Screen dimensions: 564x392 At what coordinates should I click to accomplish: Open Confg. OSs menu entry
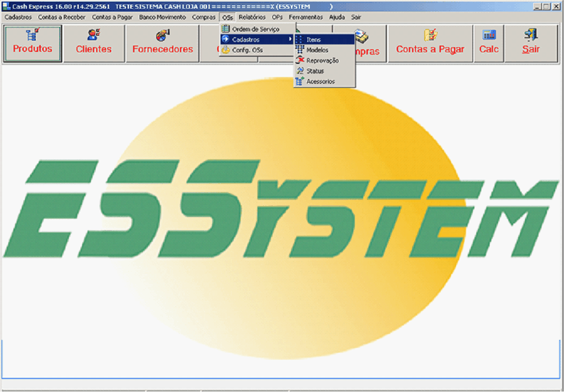(247, 50)
